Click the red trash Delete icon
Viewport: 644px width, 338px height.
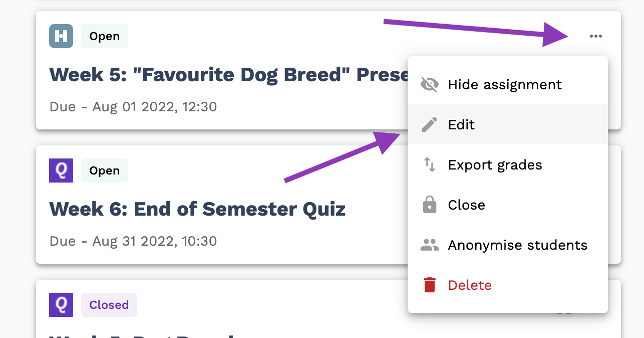[429, 285]
